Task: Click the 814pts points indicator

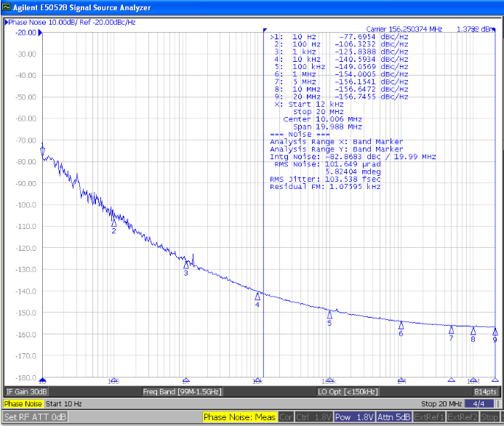Action: 484,391
